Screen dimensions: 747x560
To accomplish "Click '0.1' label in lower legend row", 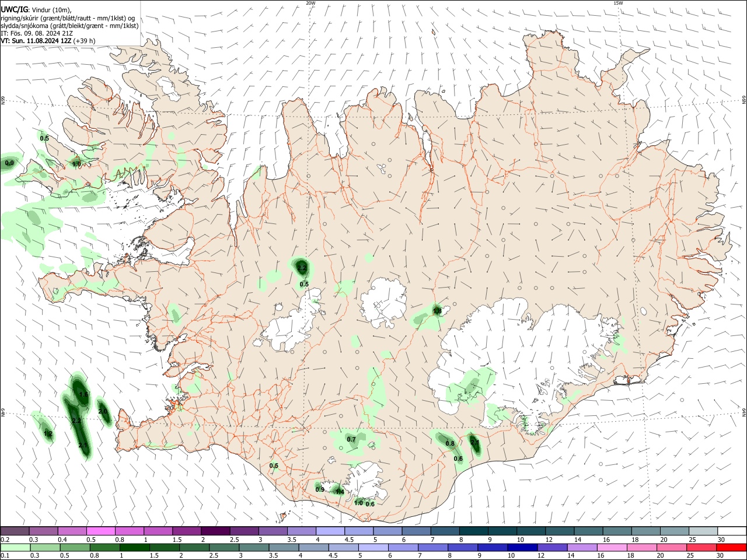I will 5,556.
